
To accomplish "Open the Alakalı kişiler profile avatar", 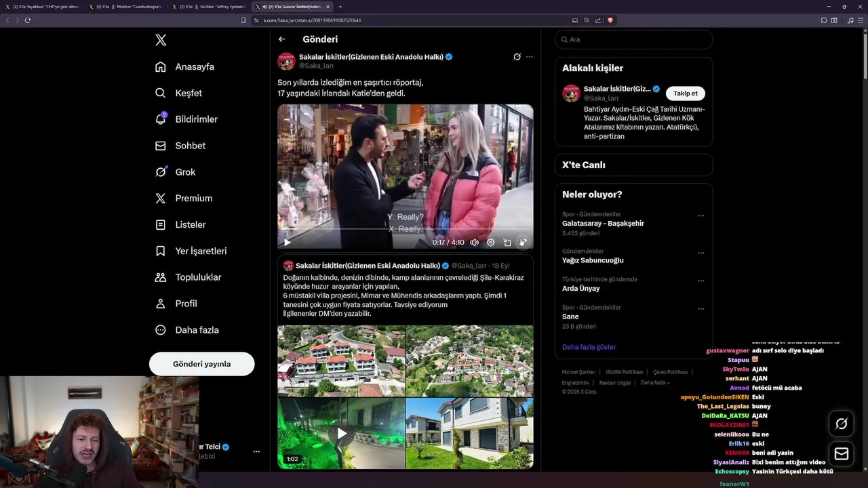I will 571,94.
